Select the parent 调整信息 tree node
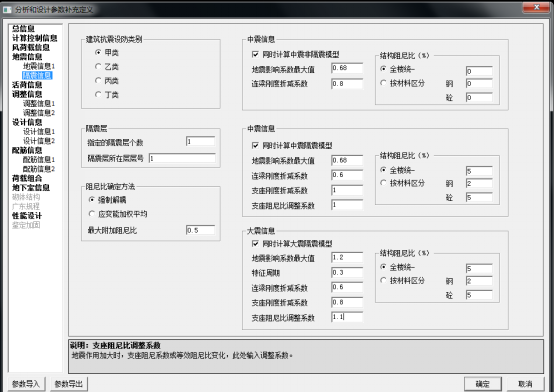 coord(27,94)
